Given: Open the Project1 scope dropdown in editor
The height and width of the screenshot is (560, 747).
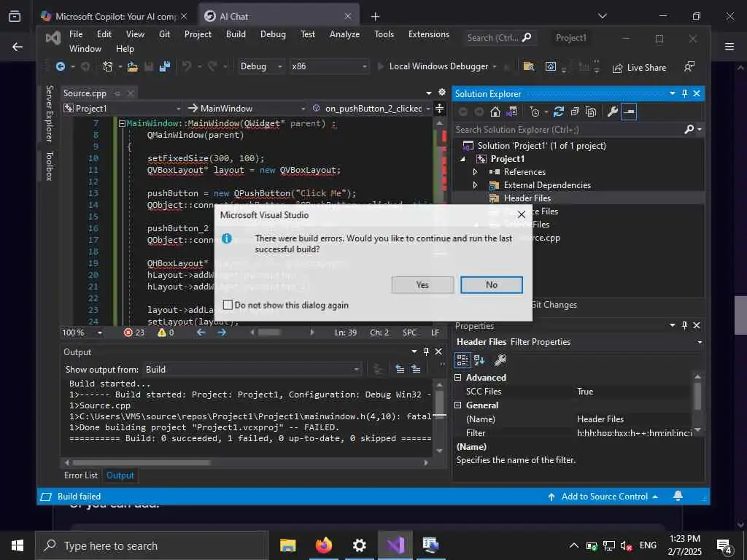Looking at the screenshot, I should [x=123, y=109].
